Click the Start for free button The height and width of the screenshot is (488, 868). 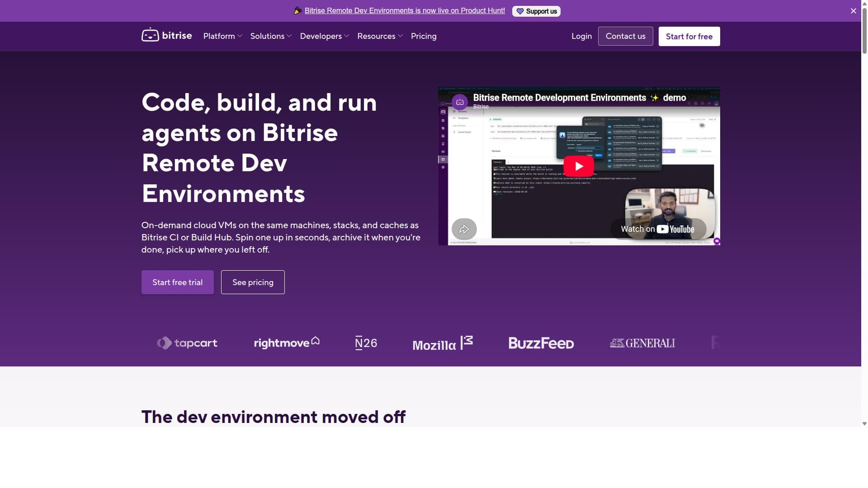[689, 36]
